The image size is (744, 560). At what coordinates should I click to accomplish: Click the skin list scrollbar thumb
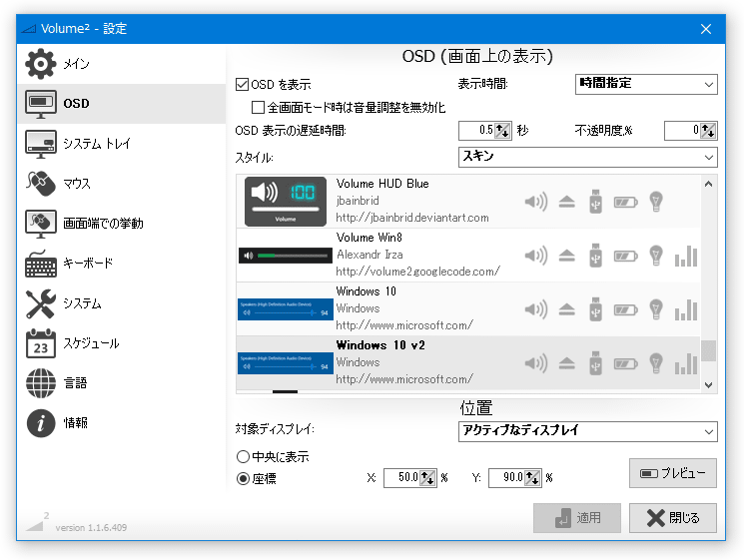708,351
